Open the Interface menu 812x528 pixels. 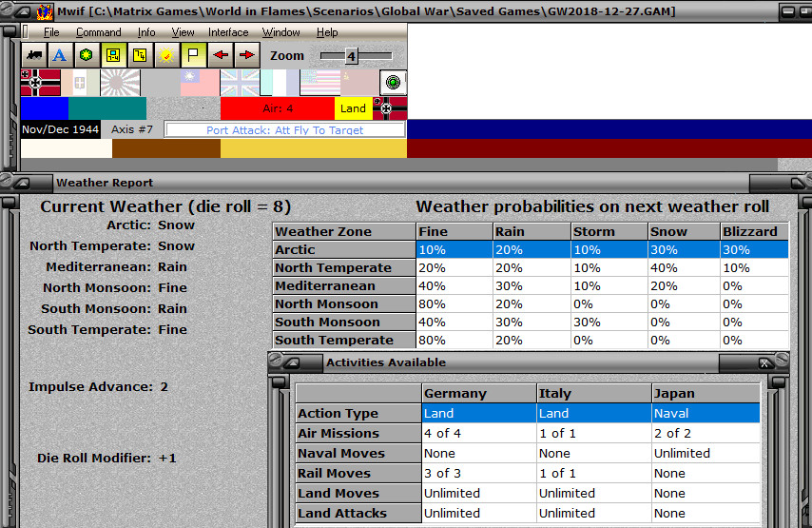click(228, 32)
